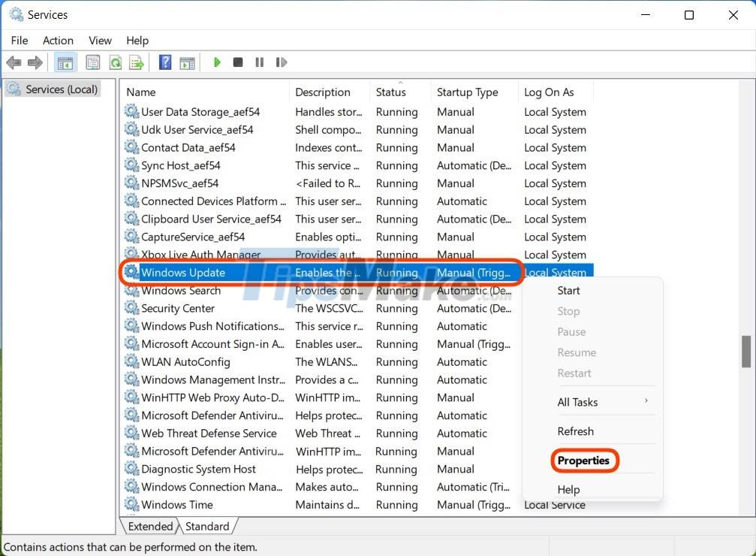Click the Forward navigation arrow
Viewport: 756px width, 556px height.
click(35, 62)
